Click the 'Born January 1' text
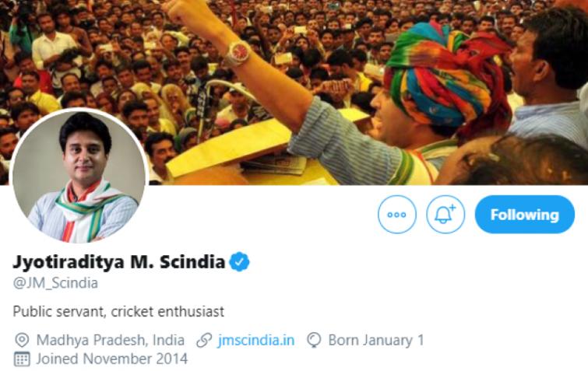 375,340
